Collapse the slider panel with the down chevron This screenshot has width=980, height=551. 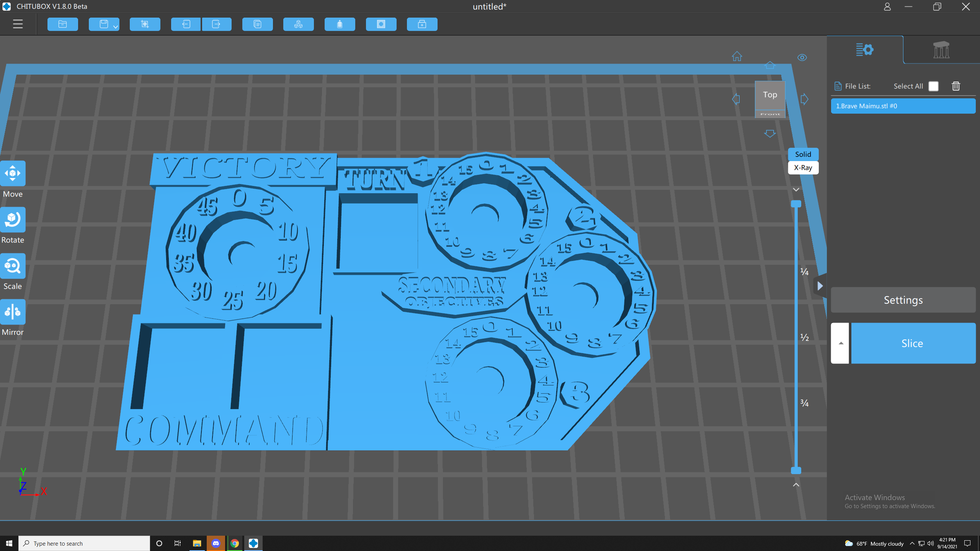point(796,189)
